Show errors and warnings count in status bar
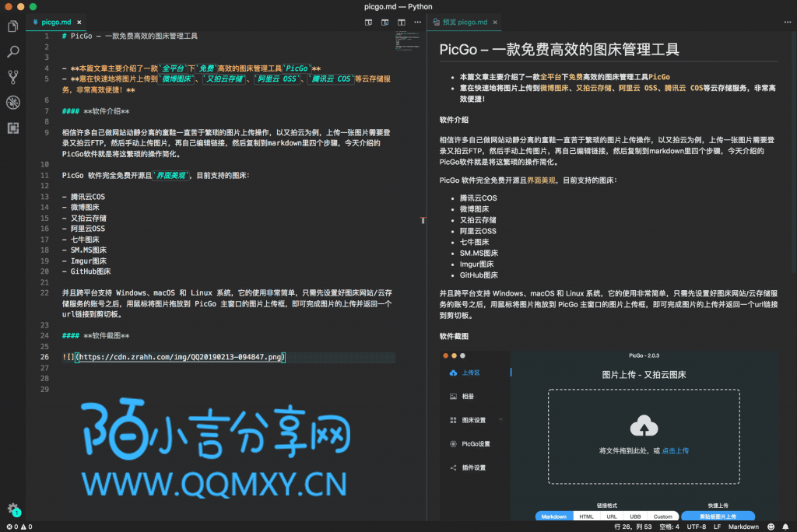This screenshot has height=532, width=797. click(x=19, y=527)
